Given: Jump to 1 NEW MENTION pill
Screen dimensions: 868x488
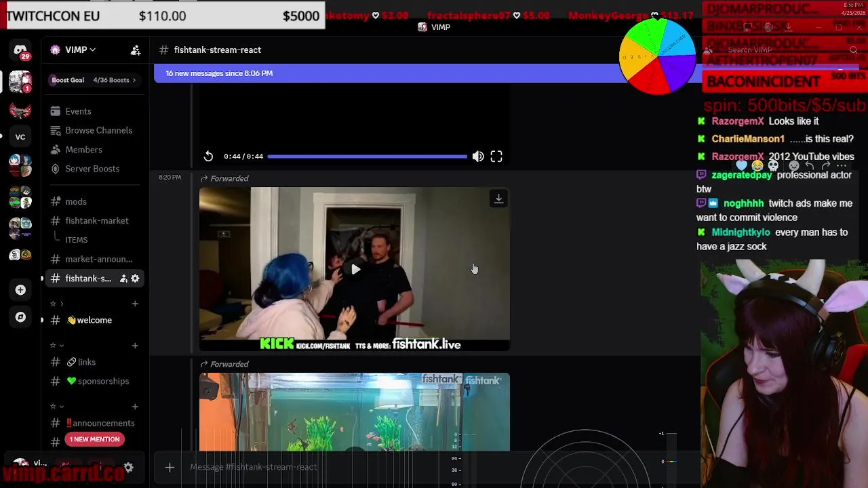Looking at the screenshot, I should [x=94, y=439].
